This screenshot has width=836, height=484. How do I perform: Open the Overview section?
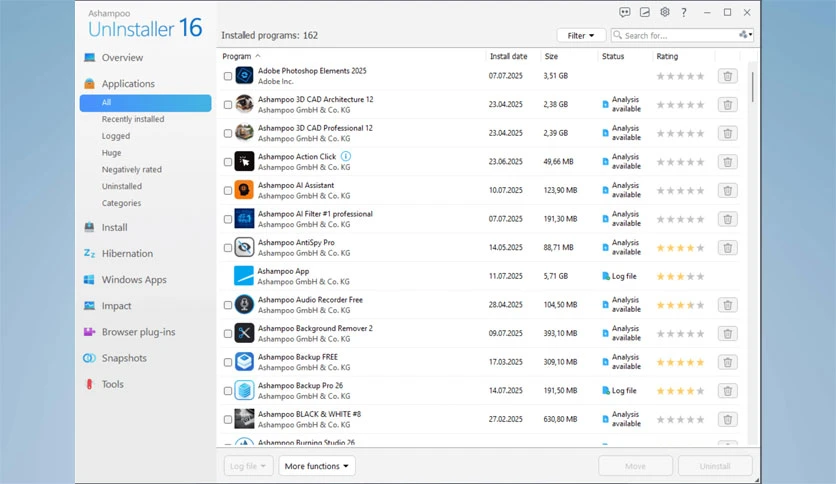click(x=122, y=58)
